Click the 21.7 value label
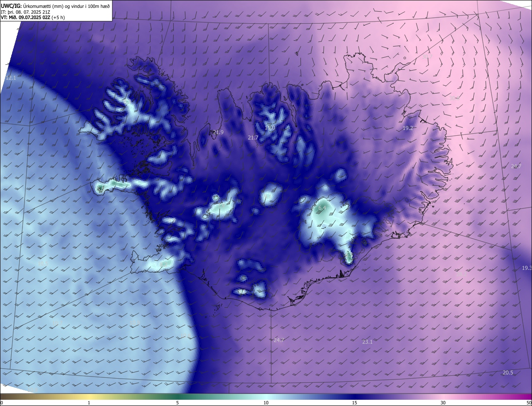Viewport: 532px width, 406px height. tap(253, 137)
